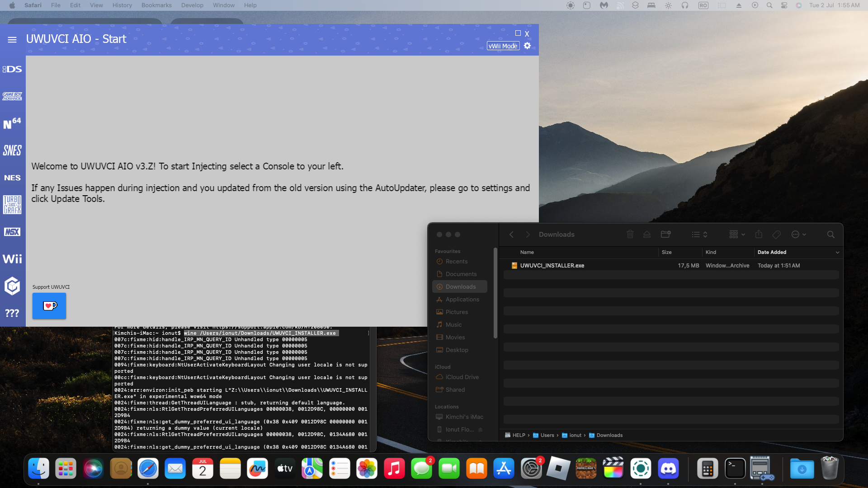This screenshot has width=868, height=488.
Task: Sort Finder list by Kind column
Action: tap(711, 252)
